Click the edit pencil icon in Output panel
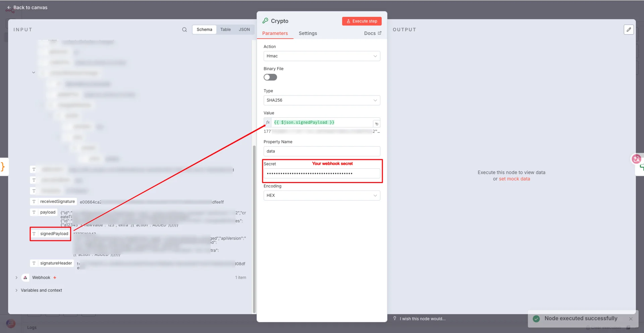Image resolution: width=644 pixels, height=333 pixels. point(629,30)
